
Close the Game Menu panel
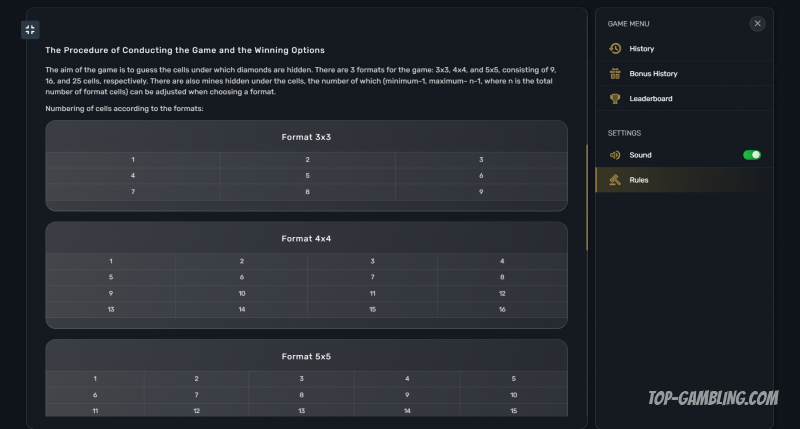757,23
